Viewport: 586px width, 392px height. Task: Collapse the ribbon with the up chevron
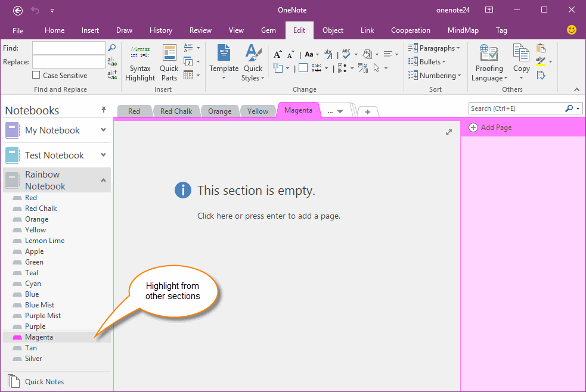[576, 89]
